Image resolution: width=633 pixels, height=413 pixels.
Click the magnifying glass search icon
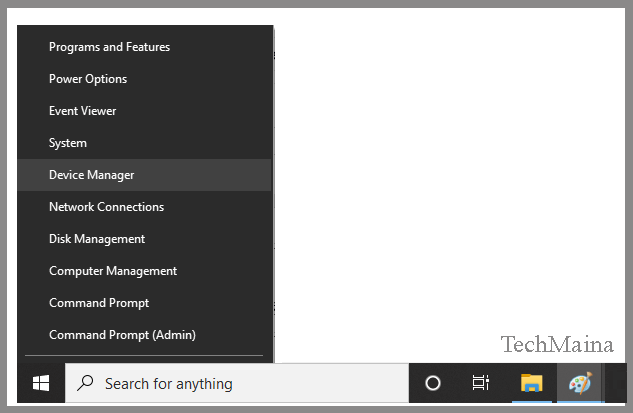(87, 383)
